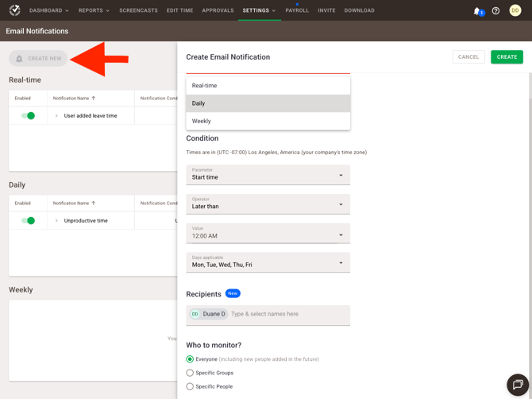Go to the Screencasts tab
Screen dimensions: 532x399
point(138,10)
